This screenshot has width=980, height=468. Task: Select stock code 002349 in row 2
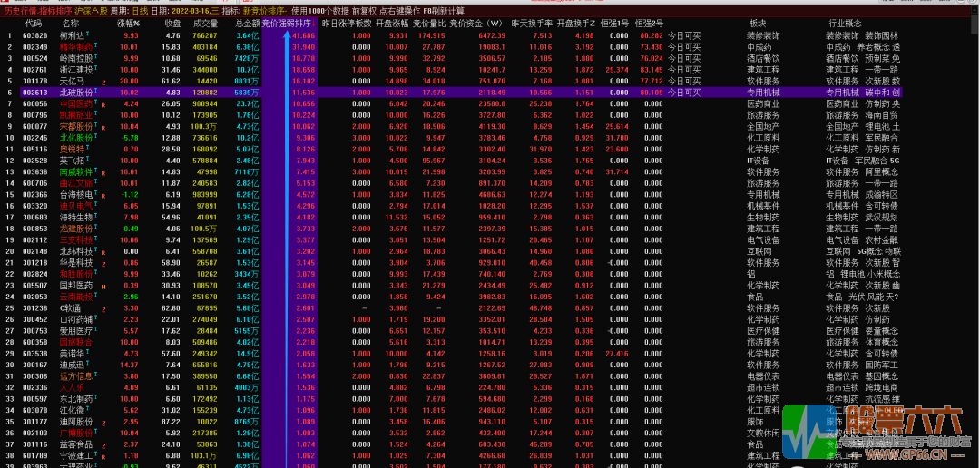tap(34, 46)
